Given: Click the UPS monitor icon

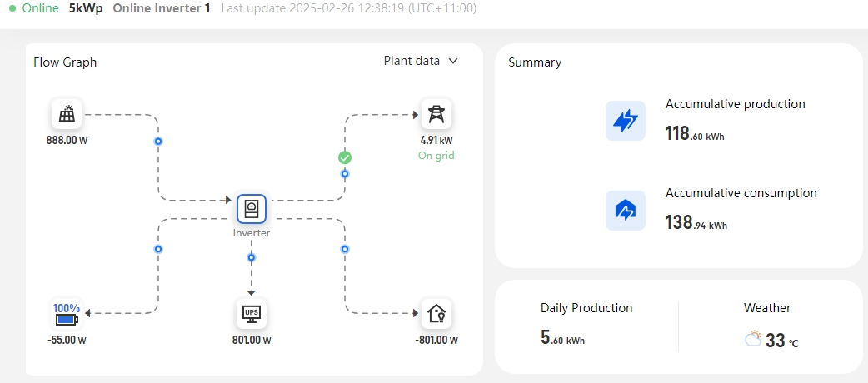Looking at the screenshot, I should pyautogui.click(x=252, y=314).
